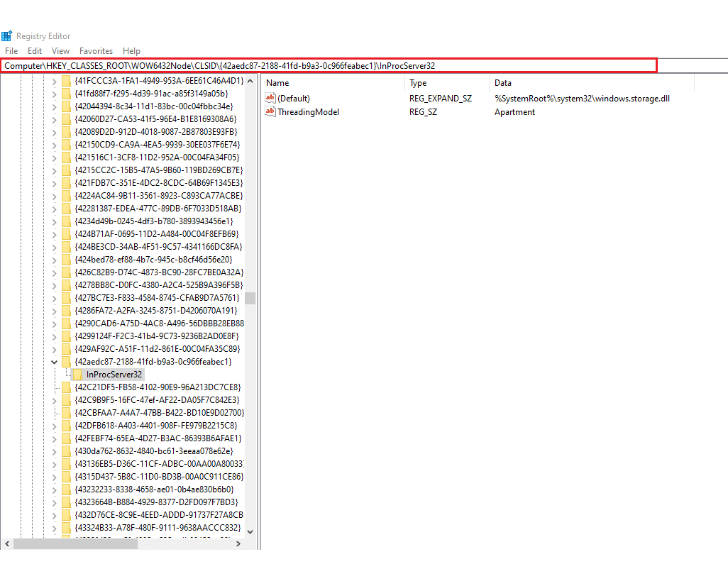Click folder icon of {42060D27-CA53-41f5-96E4-B1E8169308A6}
Screen dimensions: 728x564
point(66,119)
